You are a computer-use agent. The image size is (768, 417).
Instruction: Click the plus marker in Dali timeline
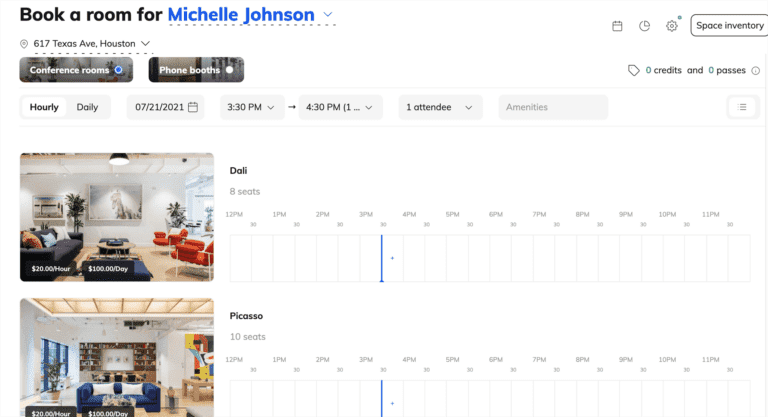tap(392, 258)
